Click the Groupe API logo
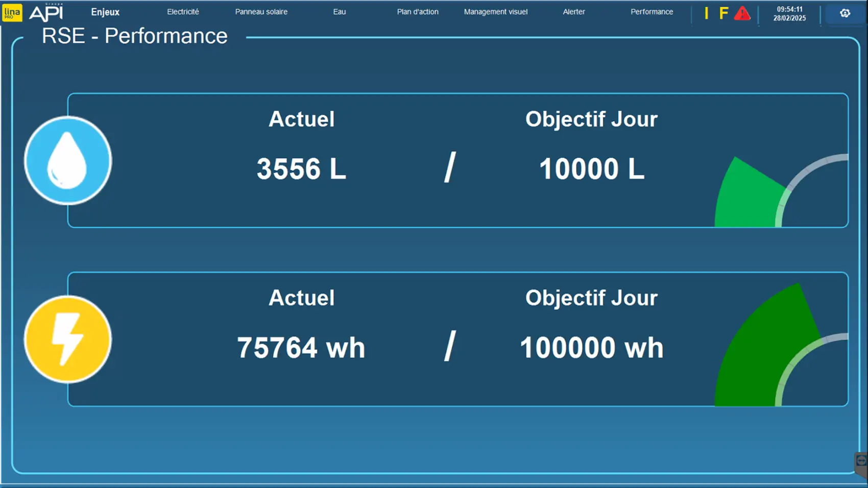 tap(46, 13)
